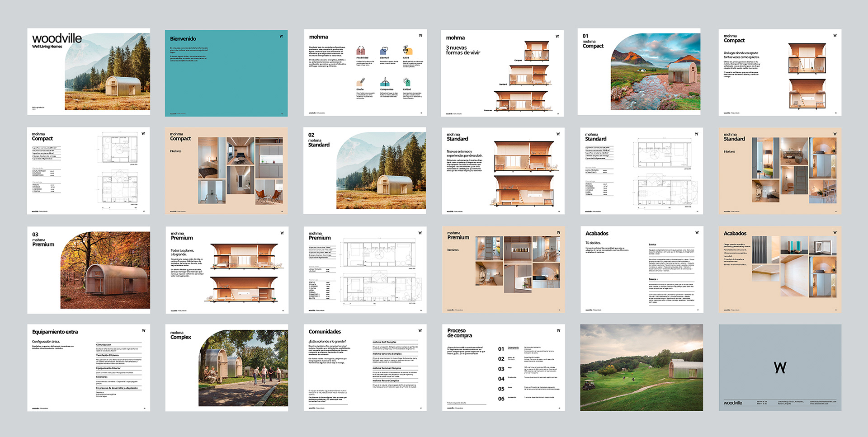Click the 'Bienvenido' heading
The image size is (868, 437).
[183, 39]
